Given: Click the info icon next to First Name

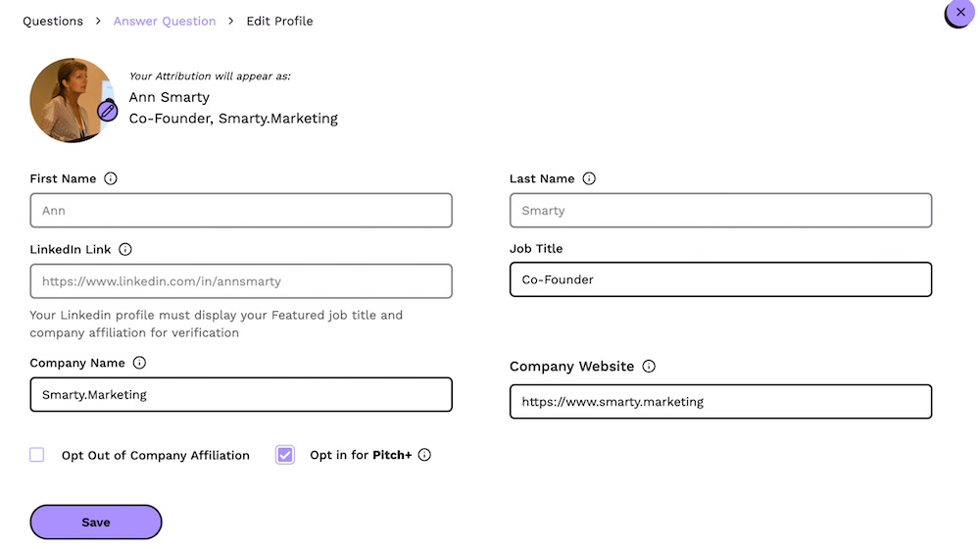Looking at the screenshot, I should pos(111,178).
